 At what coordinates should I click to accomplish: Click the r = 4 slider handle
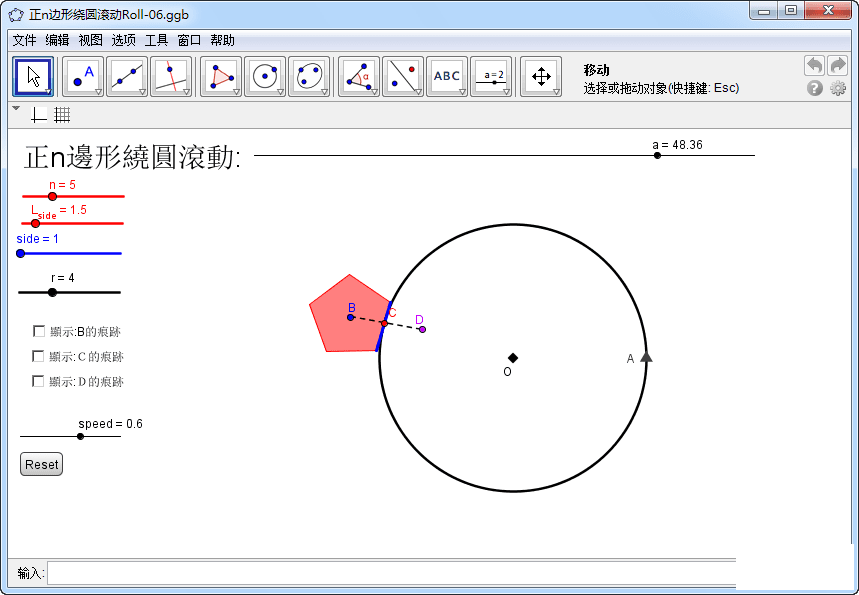click(x=52, y=293)
